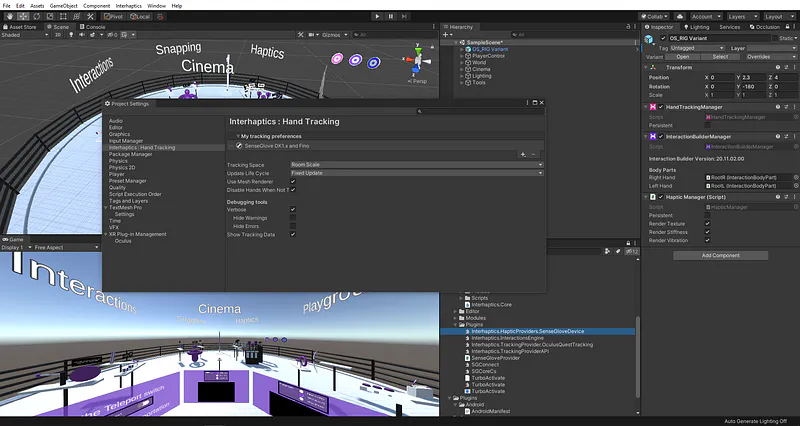This screenshot has height=426, width=800.
Task: Click the Add Component button
Action: 720,256
